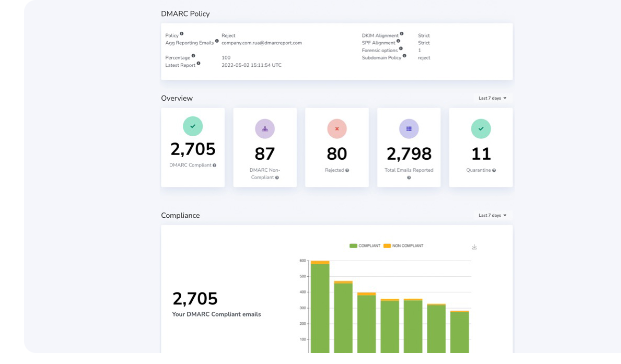Click the 80 Rejected count

[x=337, y=154]
